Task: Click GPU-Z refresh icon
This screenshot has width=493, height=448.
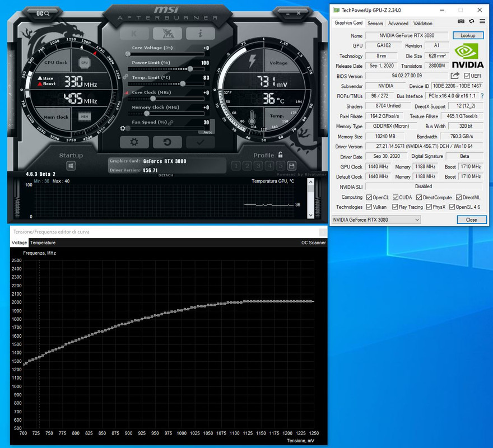Action: coord(471,21)
